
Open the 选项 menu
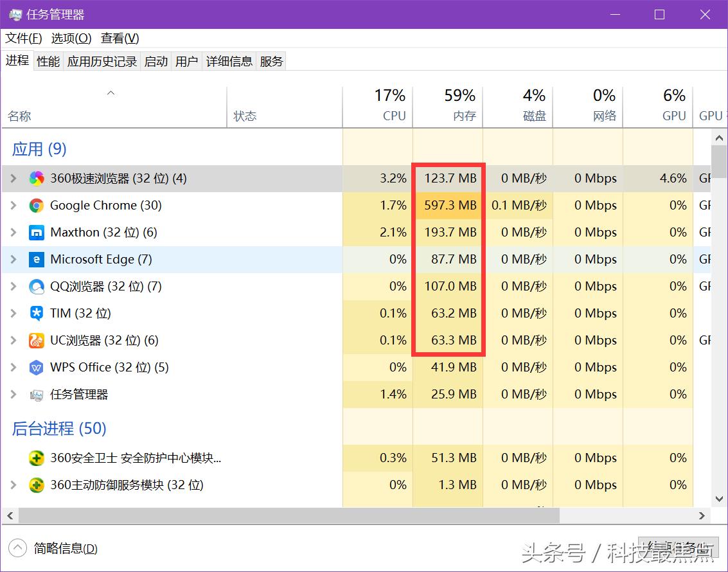point(71,39)
